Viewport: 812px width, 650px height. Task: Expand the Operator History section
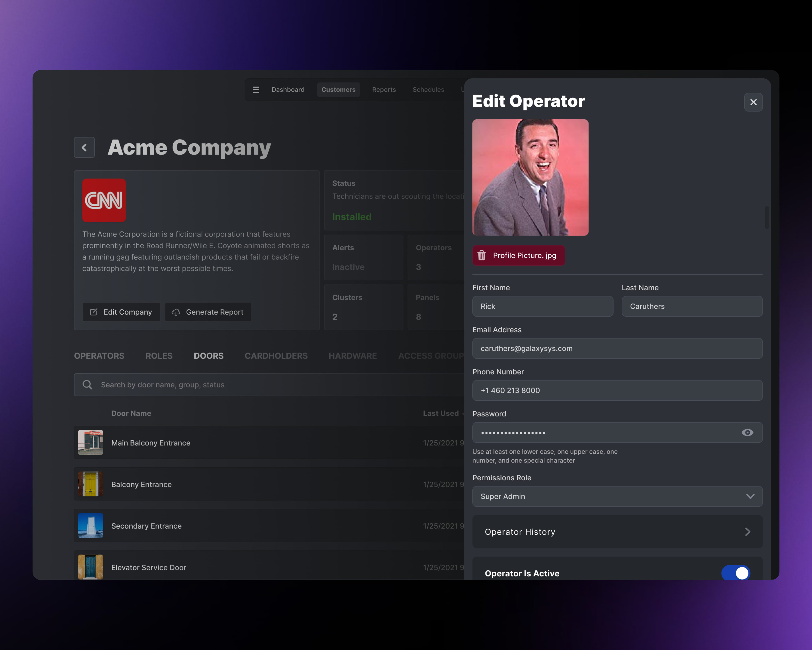[617, 532]
